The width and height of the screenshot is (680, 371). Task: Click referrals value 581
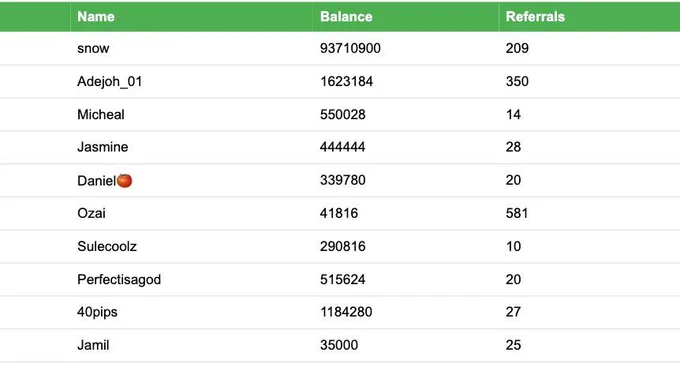(x=517, y=213)
